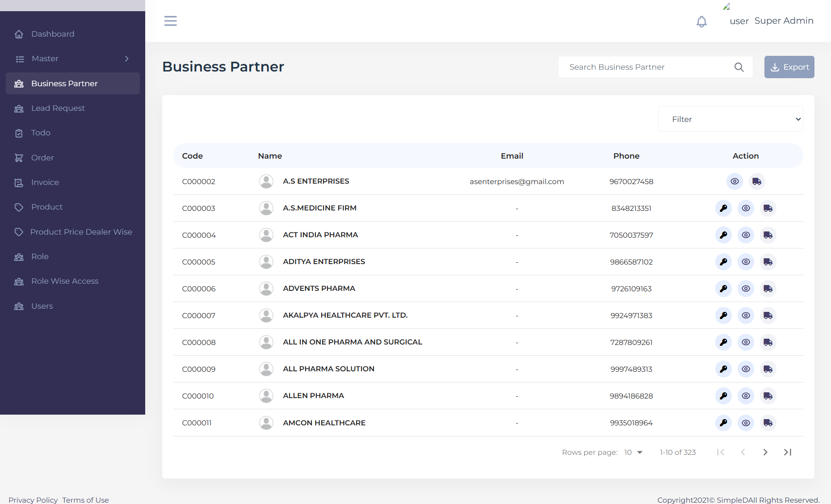Viewport: 831px width, 504px height.
Task: Click key icon for A.S.MEDICINE FIRM
Action: pos(723,208)
